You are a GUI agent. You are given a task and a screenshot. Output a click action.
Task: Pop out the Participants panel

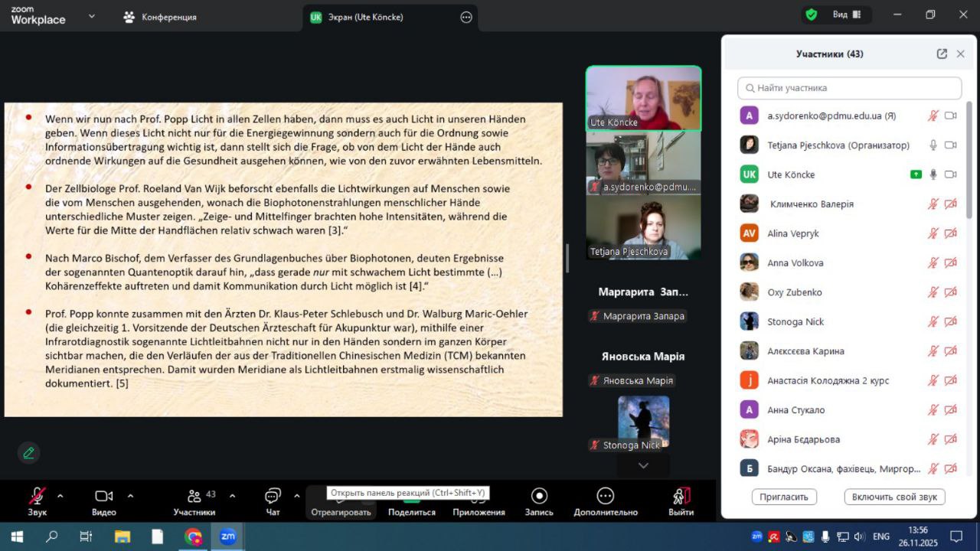pyautogui.click(x=942, y=54)
